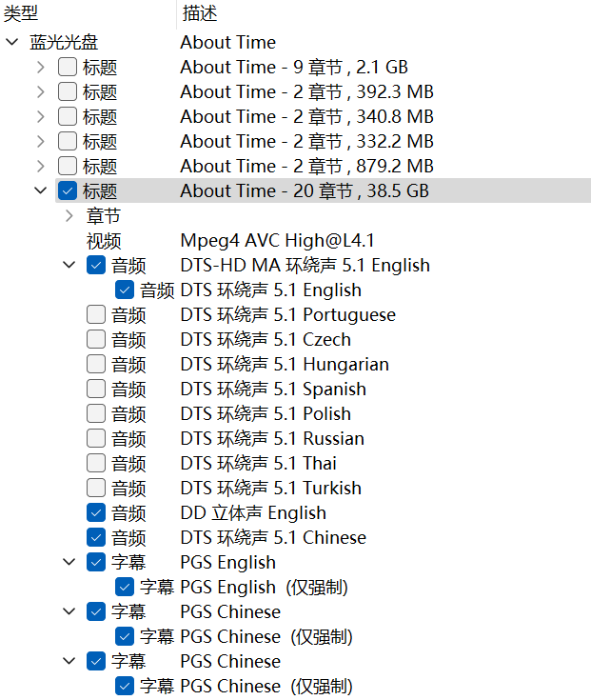Collapse the 蓝光光盘 root node

(x=12, y=43)
